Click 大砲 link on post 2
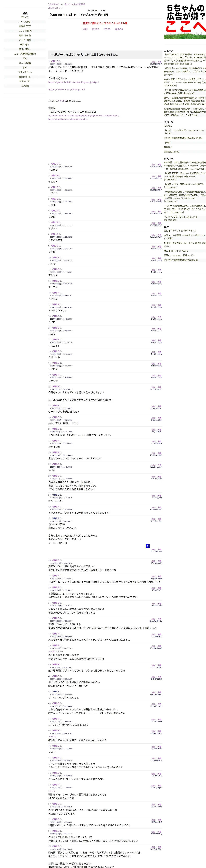The height and width of the screenshot is (868, 206). point(159,165)
